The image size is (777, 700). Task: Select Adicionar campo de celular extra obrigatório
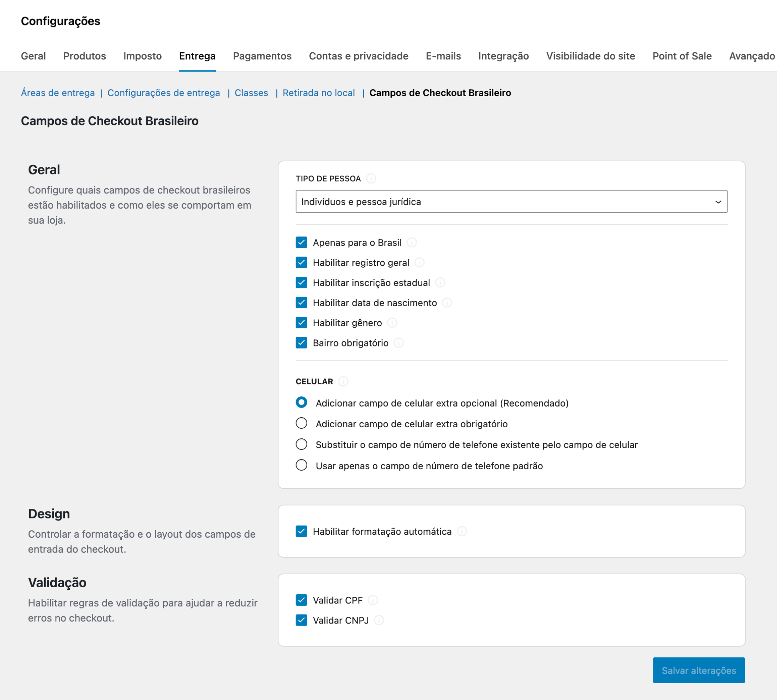tap(302, 423)
